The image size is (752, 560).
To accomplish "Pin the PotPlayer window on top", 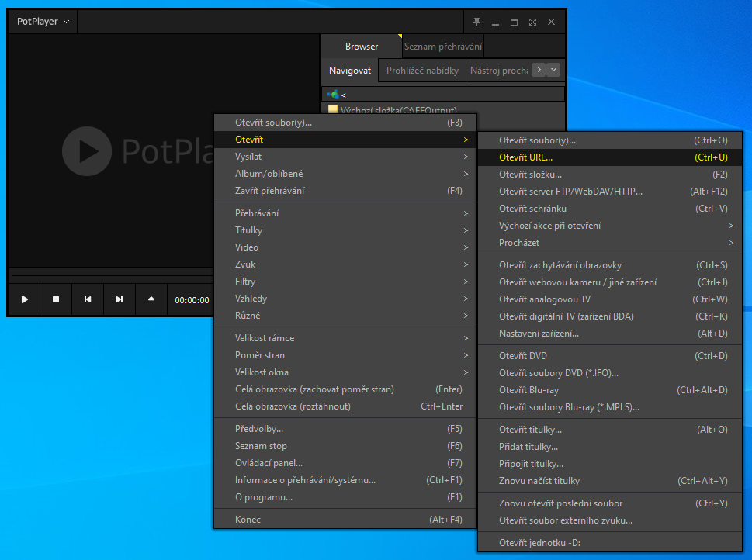I will pyautogui.click(x=476, y=22).
